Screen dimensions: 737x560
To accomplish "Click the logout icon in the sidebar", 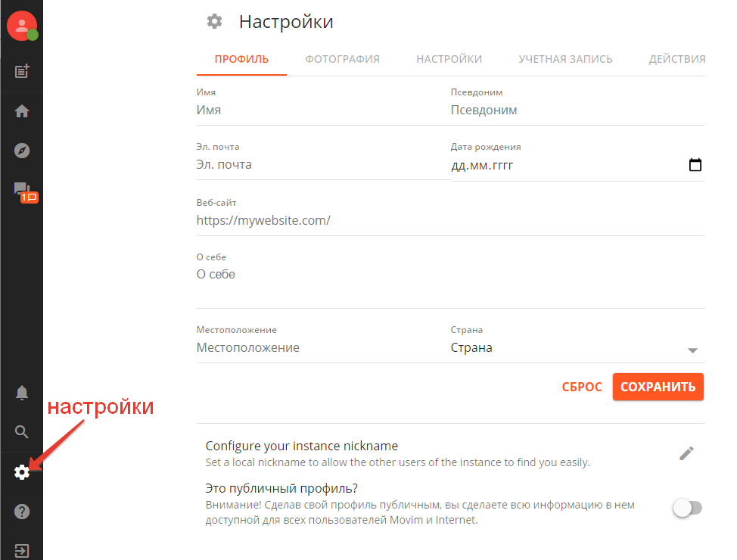I will [22, 550].
